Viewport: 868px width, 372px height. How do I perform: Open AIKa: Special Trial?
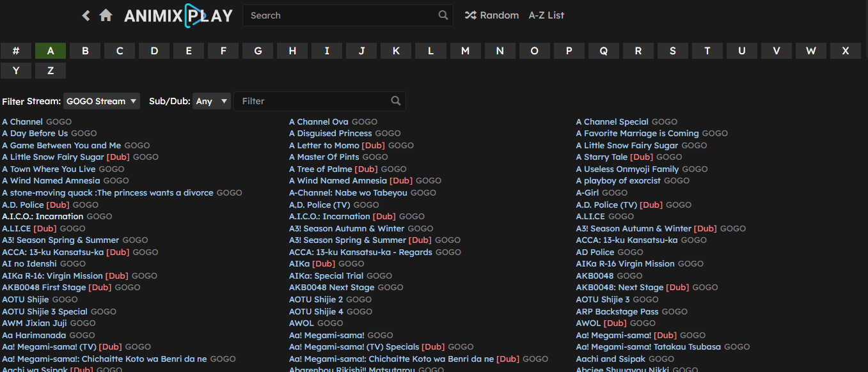[x=326, y=275]
